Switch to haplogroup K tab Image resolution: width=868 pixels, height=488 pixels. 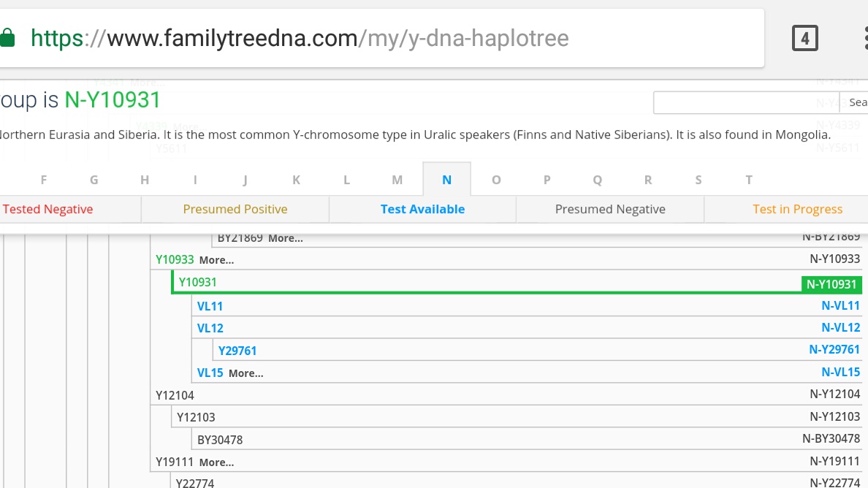click(x=296, y=180)
